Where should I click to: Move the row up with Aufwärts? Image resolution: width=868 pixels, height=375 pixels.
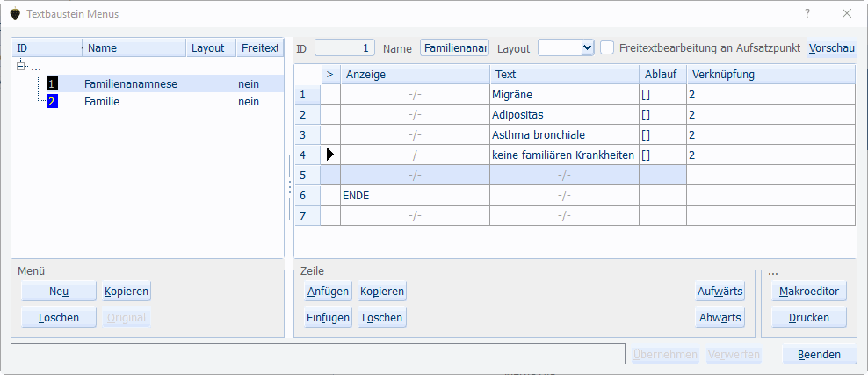tap(720, 291)
